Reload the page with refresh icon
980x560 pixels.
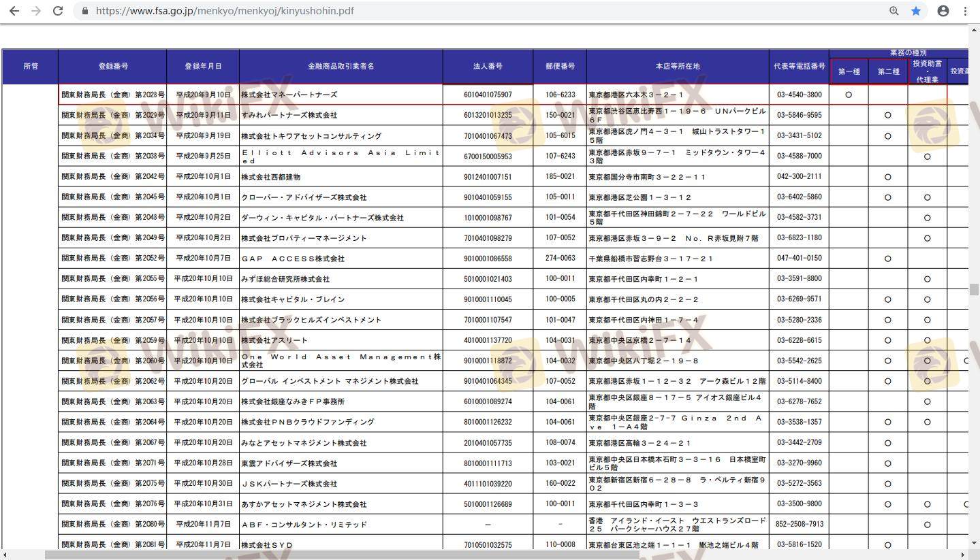(x=58, y=11)
